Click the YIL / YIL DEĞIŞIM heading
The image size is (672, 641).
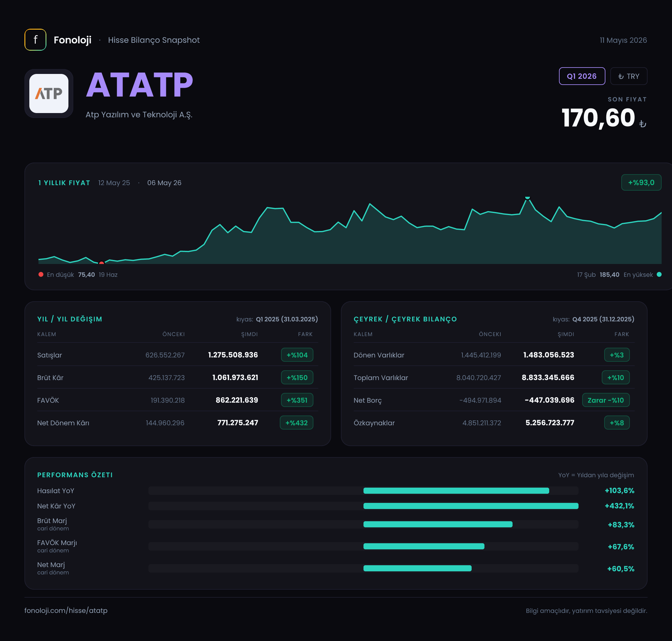point(70,319)
